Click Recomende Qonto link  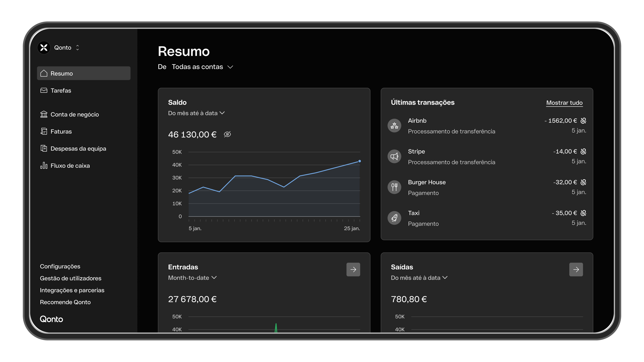(65, 302)
